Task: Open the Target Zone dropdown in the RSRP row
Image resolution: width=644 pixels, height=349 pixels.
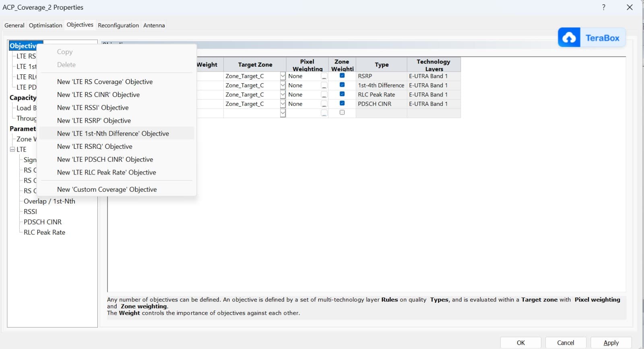Action: pyautogui.click(x=283, y=76)
